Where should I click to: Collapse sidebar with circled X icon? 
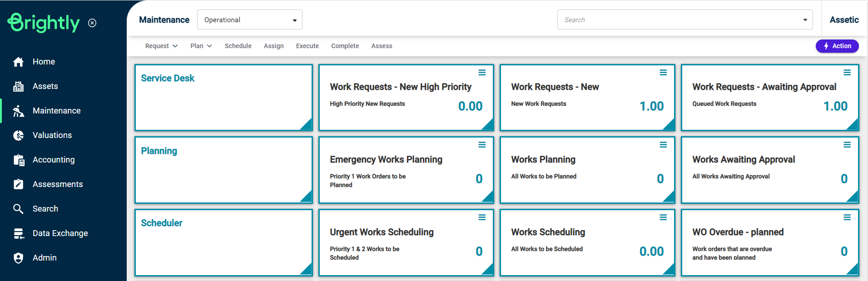(92, 23)
